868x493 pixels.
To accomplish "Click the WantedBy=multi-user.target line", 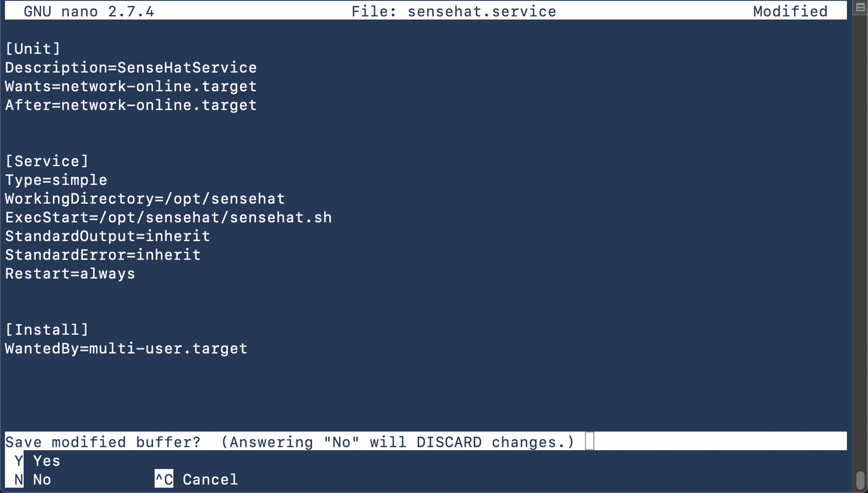I will click(x=126, y=349).
